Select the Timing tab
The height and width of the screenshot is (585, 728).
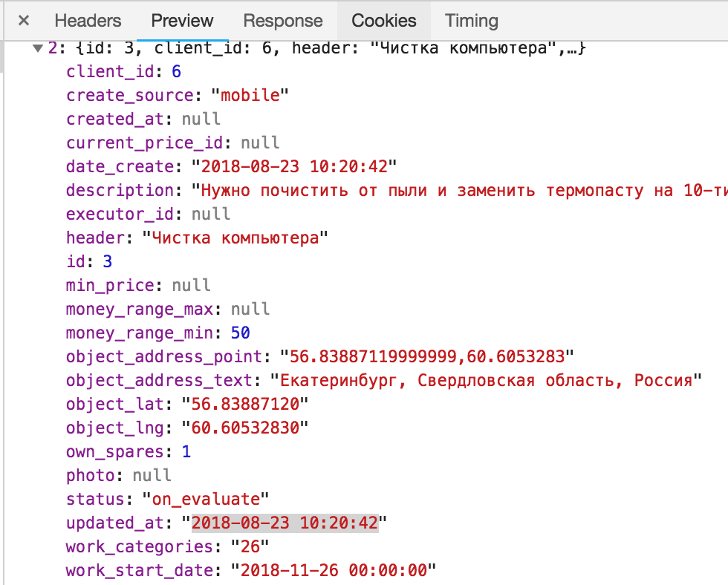[471, 21]
